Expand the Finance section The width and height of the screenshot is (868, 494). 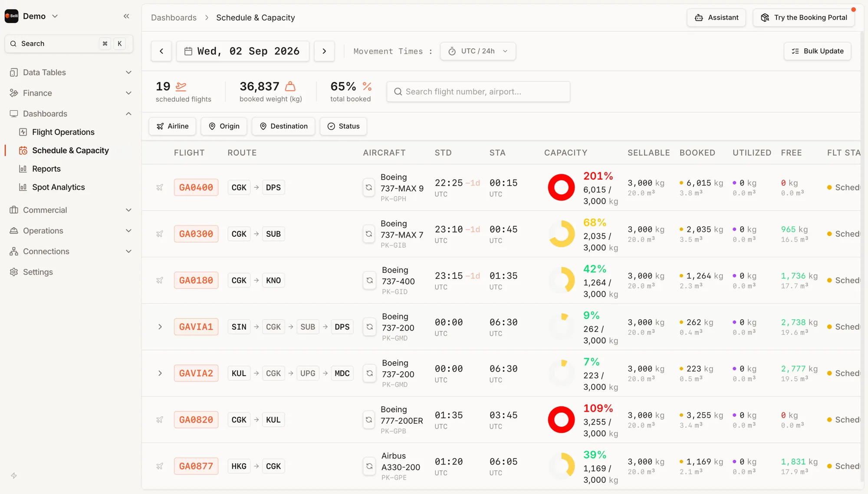tap(71, 93)
